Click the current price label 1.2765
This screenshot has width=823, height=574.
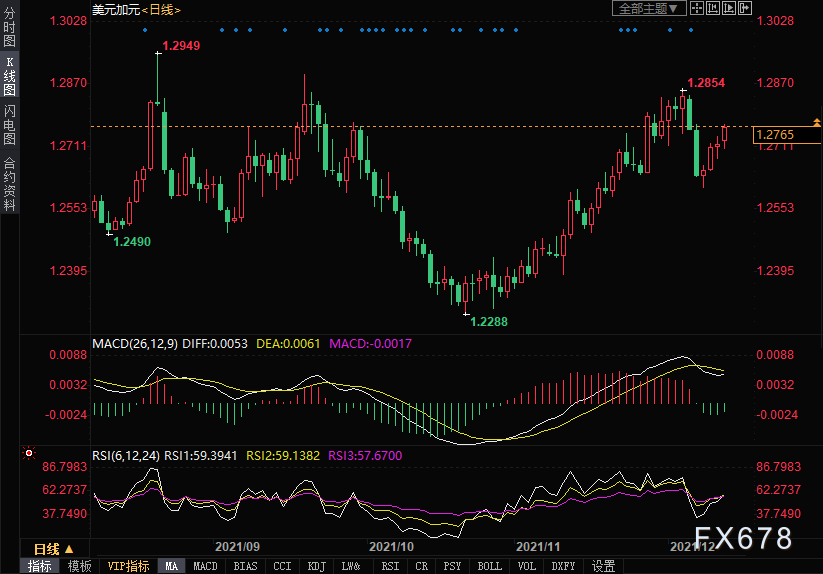776,135
